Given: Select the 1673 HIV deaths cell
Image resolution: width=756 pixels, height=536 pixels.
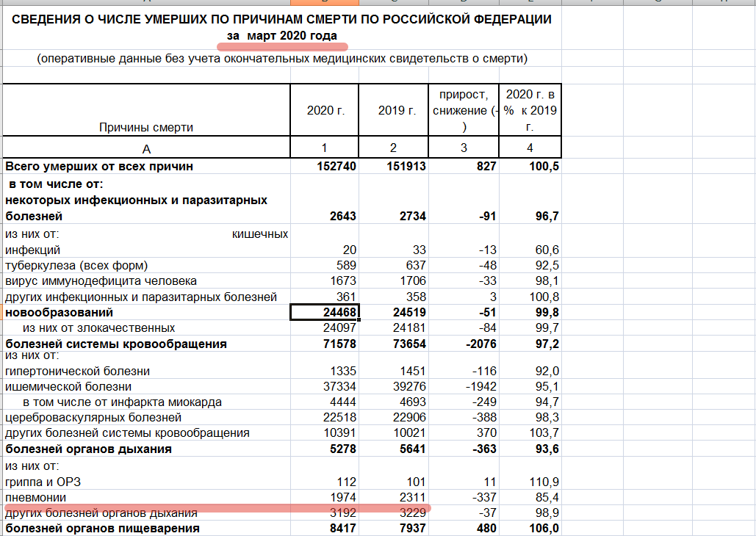Looking at the screenshot, I should tap(325, 281).
